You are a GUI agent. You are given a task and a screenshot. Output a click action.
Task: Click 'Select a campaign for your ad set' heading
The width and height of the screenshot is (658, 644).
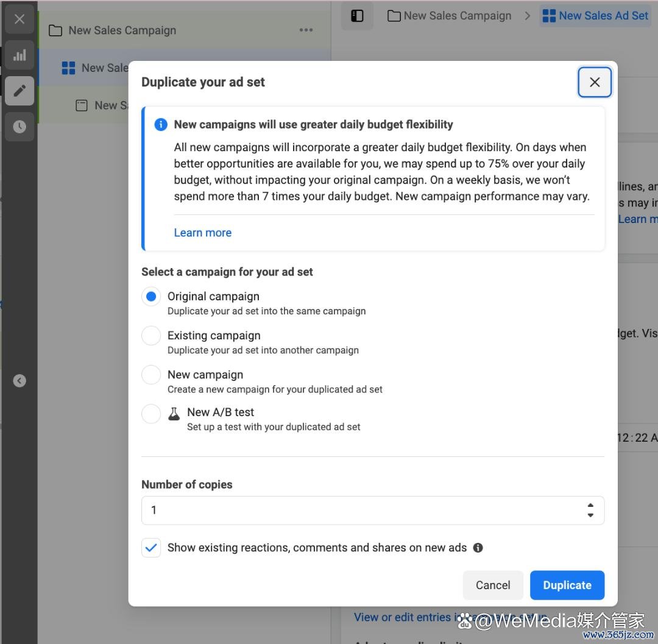pyautogui.click(x=227, y=272)
